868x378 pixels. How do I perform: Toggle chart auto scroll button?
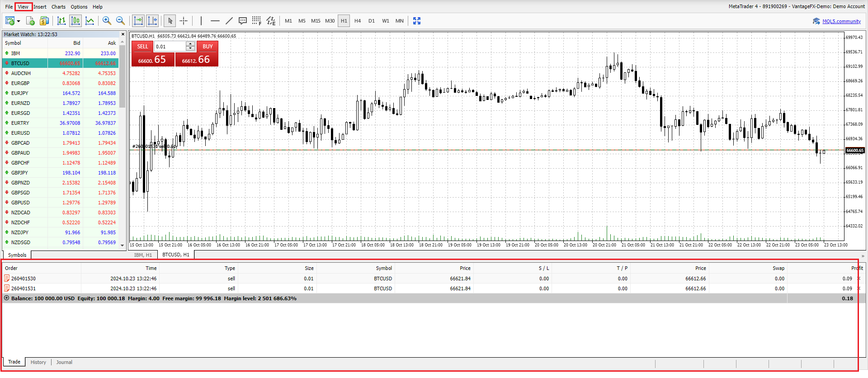click(x=138, y=21)
